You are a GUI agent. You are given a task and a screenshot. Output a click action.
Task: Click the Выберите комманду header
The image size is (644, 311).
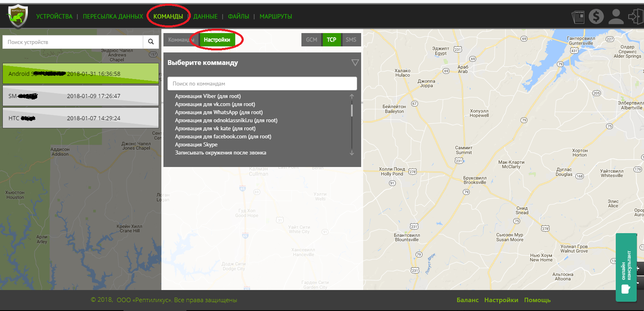[203, 63]
